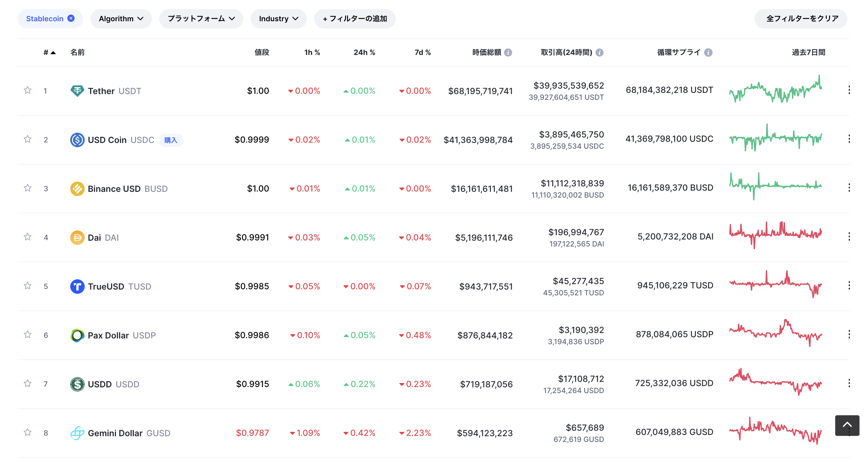Open the Industry filter dropdown
868x462 pixels.
[279, 19]
